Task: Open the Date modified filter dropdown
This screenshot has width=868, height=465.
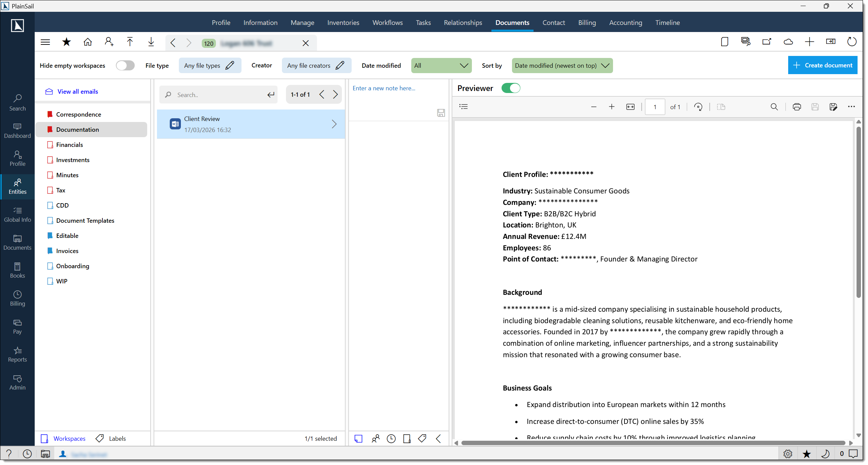Action: 441,65
